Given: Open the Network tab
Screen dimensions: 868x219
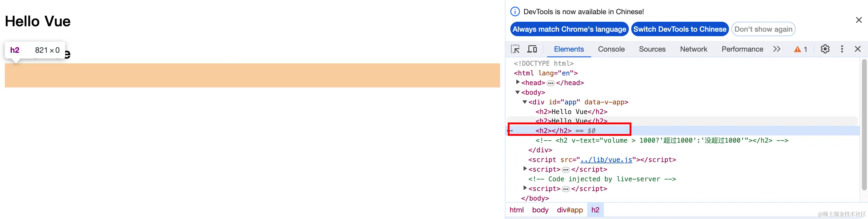Looking at the screenshot, I should pos(693,49).
